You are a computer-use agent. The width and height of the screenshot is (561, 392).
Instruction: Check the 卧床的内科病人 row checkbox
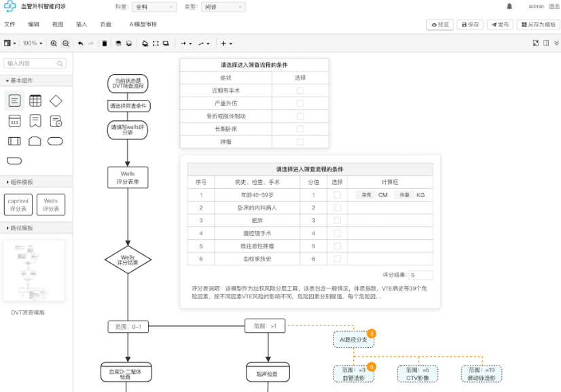tap(337, 208)
